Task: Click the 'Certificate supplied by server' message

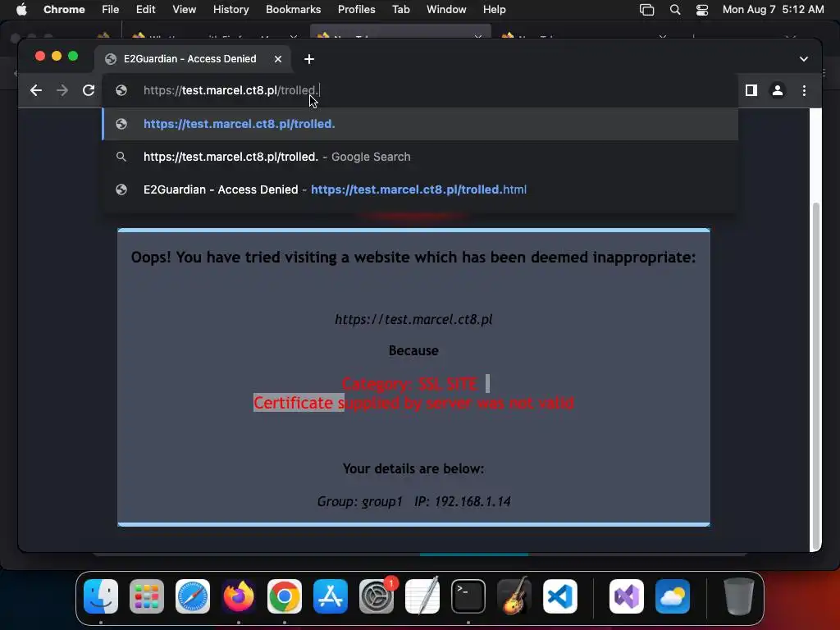Action: point(413,402)
